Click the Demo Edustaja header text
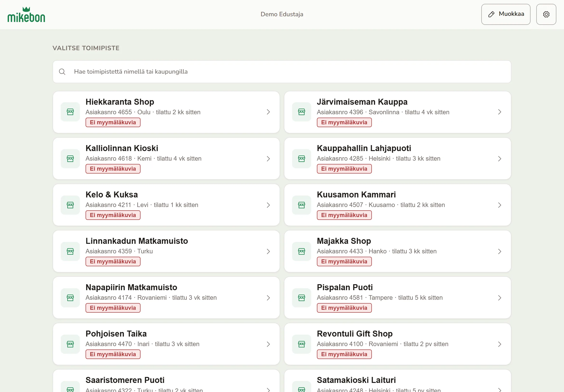 (282, 14)
